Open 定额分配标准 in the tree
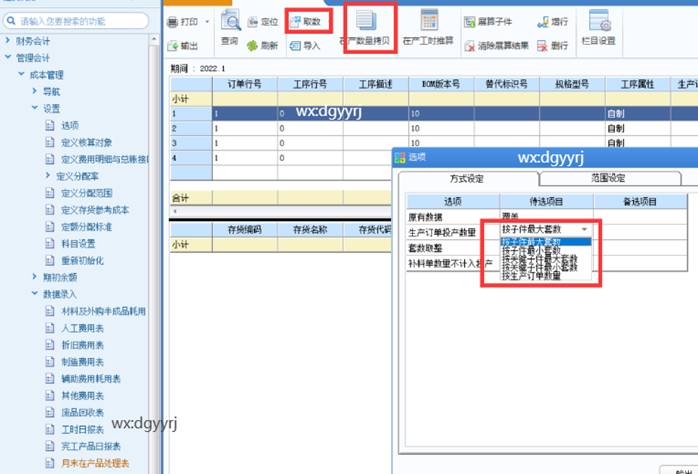Screen dimensions: 698x474 (x=86, y=227)
